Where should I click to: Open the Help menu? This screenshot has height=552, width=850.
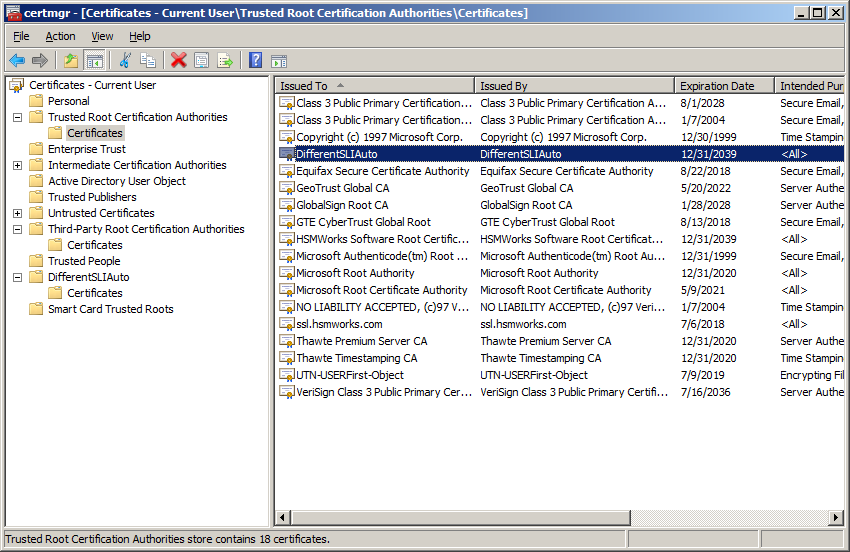(139, 36)
